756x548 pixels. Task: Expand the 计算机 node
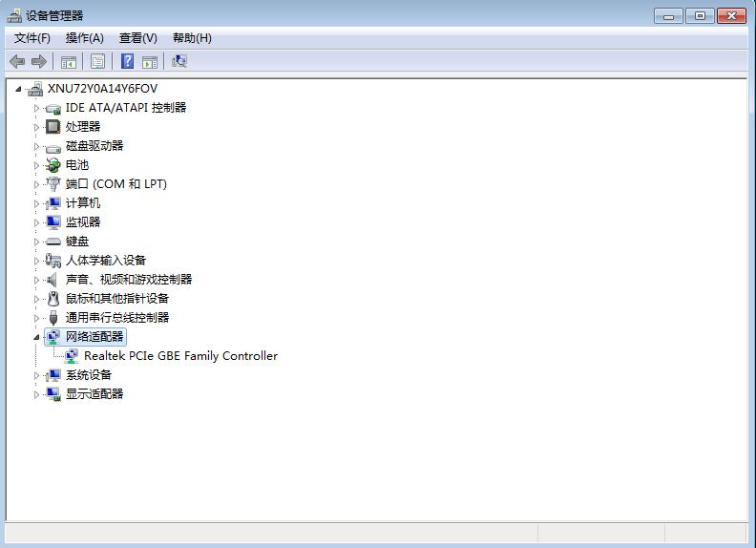(x=36, y=203)
